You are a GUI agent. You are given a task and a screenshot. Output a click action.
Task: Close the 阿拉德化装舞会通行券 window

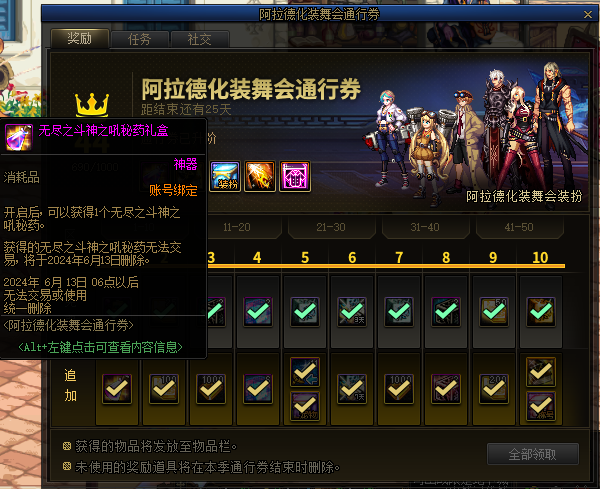pyautogui.click(x=588, y=15)
